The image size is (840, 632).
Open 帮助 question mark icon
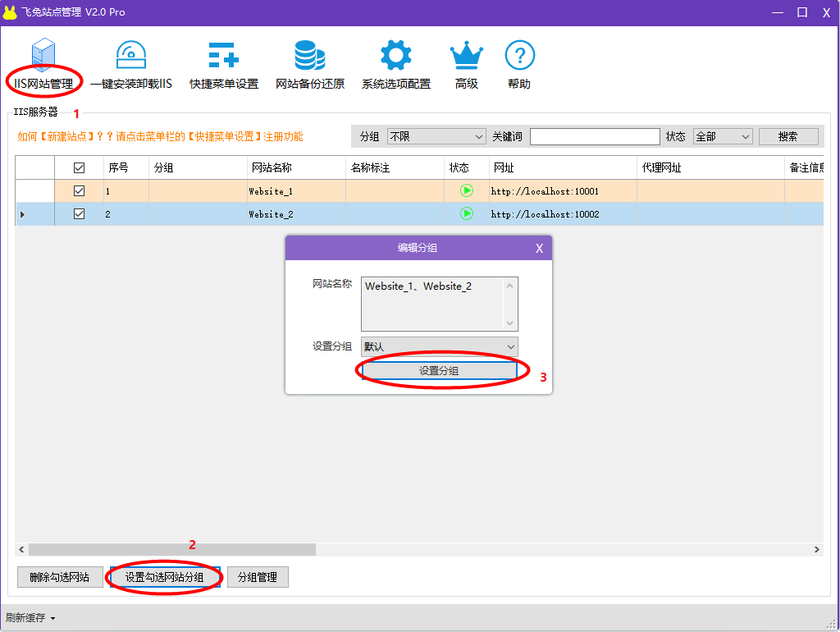click(519, 56)
